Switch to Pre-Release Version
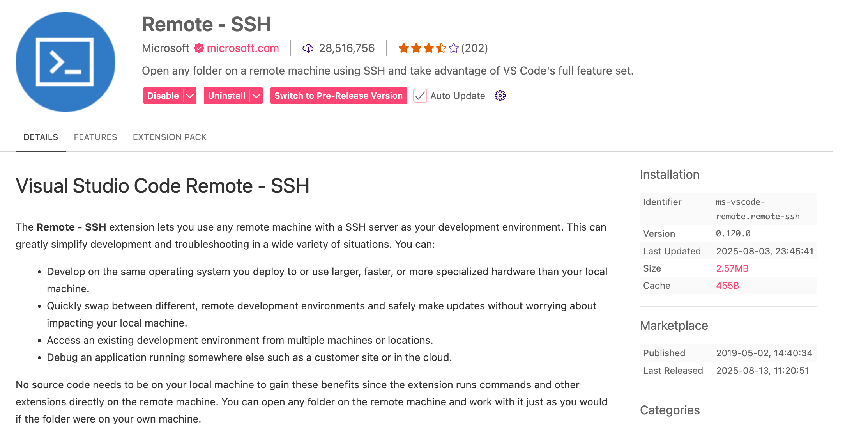Viewport: 868px width, 428px height. [338, 96]
